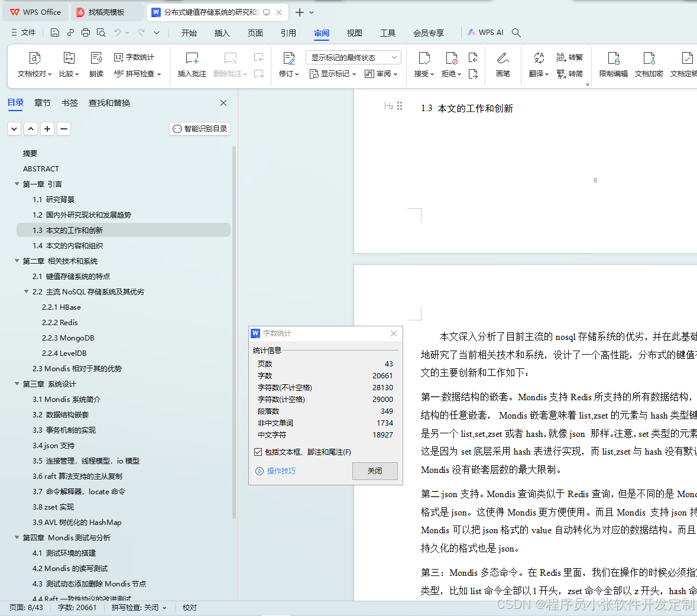The width and height of the screenshot is (697, 616).
Task: Select the 画笔 pen tool
Action: [x=503, y=64]
